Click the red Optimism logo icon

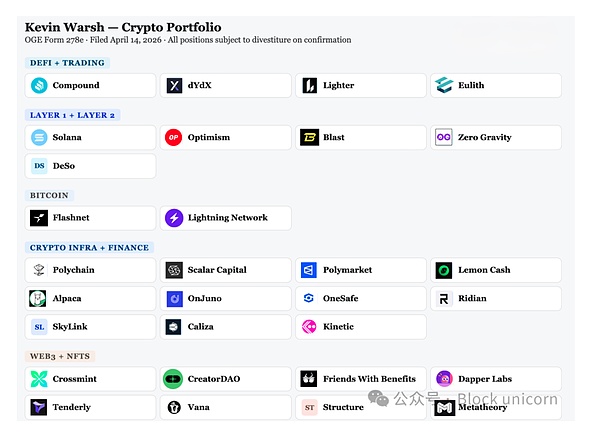174,138
